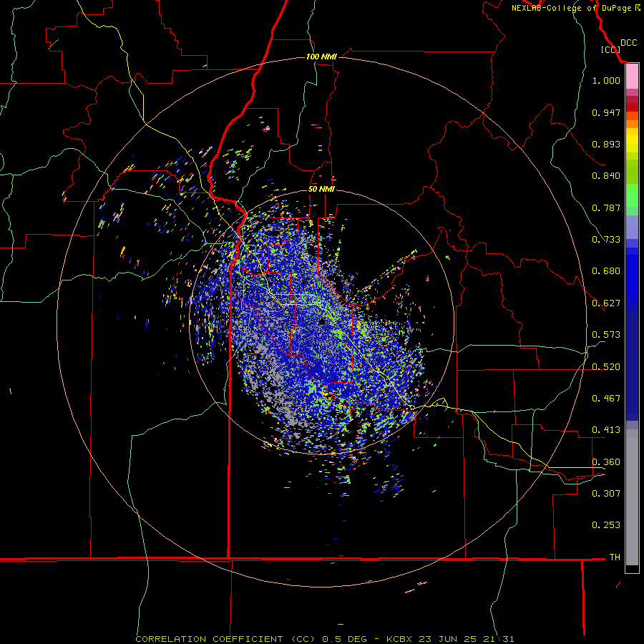Click the 1.000 scale value

pos(606,80)
